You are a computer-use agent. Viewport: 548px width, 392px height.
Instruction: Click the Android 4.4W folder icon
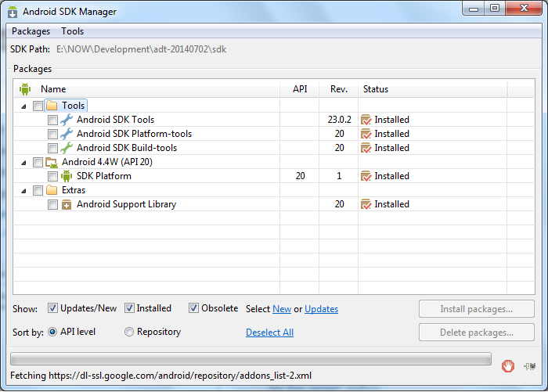pos(52,162)
